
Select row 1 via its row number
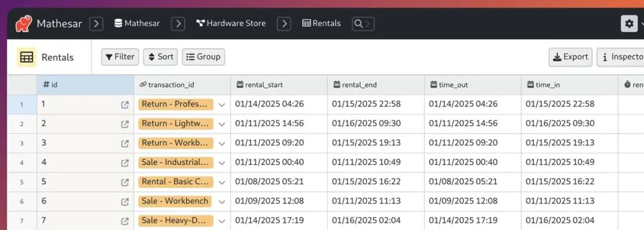tap(22, 105)
